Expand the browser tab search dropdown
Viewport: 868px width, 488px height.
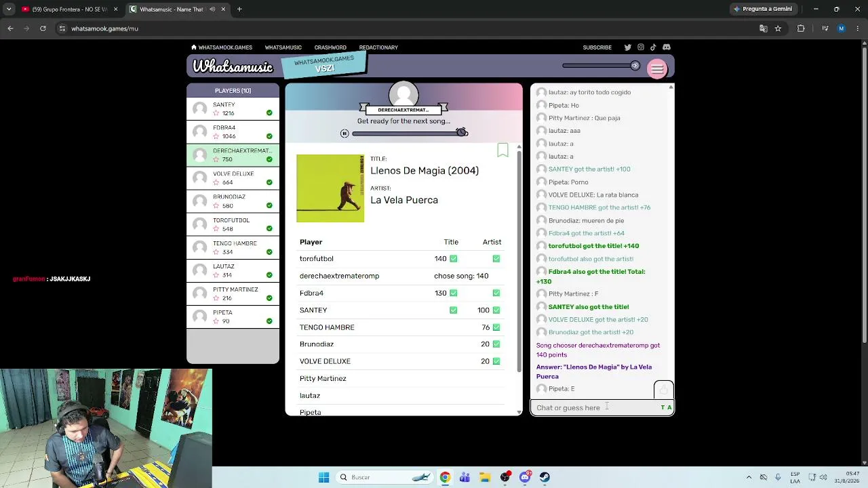coord(9,9)
